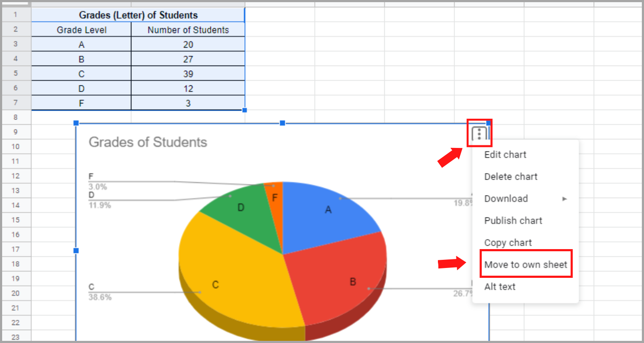This screenshot has width=644, height=343.
Task: Open the "Alt text" dialog
Action: (x=500, y=286)
